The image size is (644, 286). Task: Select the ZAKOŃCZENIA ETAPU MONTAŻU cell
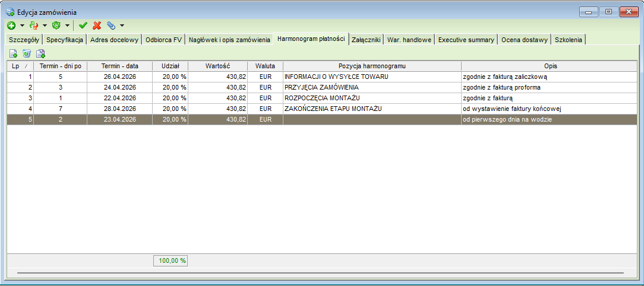[372, 109]
